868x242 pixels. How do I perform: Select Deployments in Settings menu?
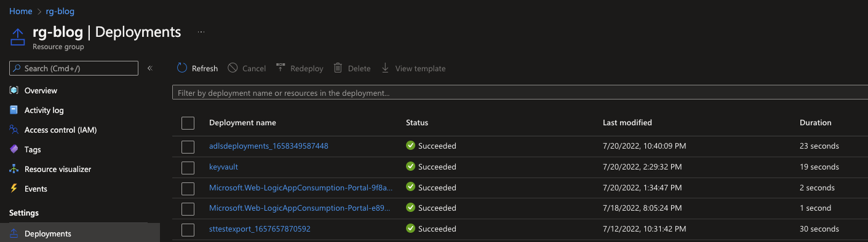[48, 233]
